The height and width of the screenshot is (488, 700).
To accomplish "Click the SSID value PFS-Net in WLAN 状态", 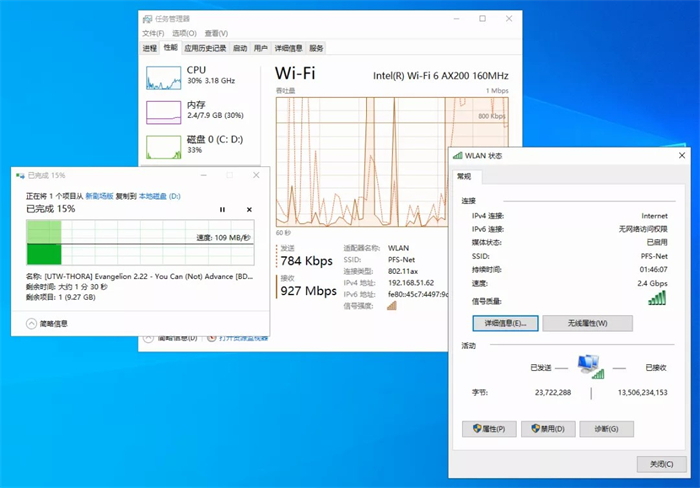I will 654,256.
